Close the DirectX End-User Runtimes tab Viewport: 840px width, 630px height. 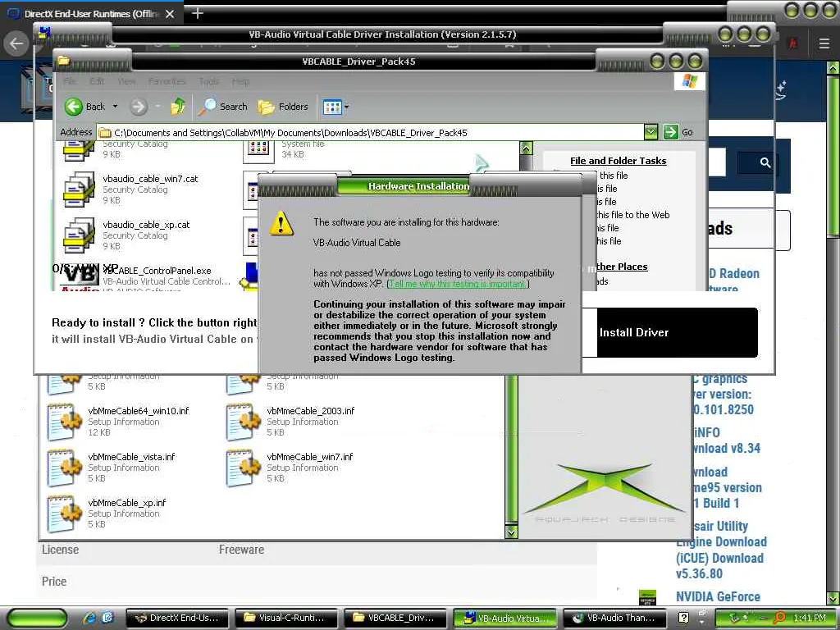(x=170, y=14)
